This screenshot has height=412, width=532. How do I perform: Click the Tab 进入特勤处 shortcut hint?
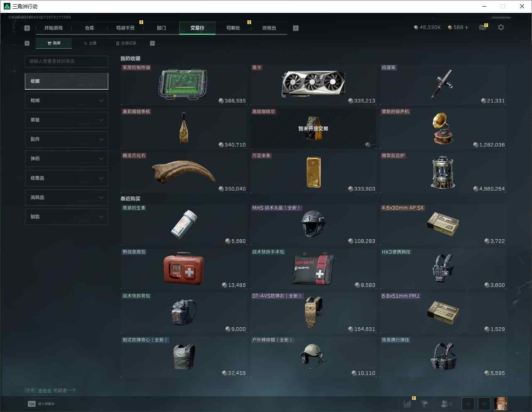(41, 404)
